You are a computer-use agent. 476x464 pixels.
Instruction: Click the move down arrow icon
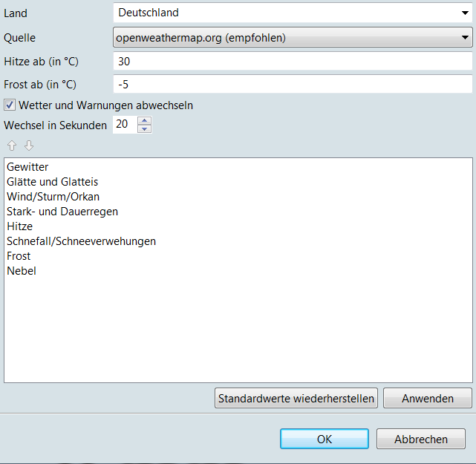(29, 146)
